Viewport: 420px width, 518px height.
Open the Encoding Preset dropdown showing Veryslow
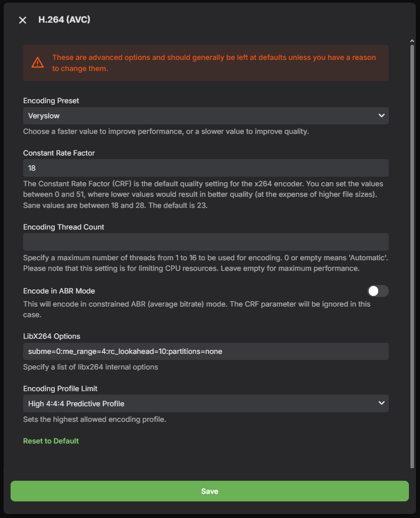206,116
